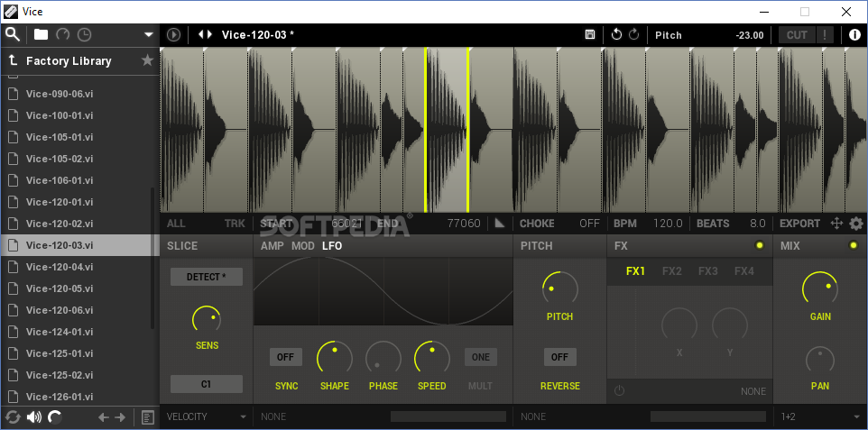The height and width of the screenshot is (430, 868).
Task: Select the FX3 tab
Action: [708, 271]
